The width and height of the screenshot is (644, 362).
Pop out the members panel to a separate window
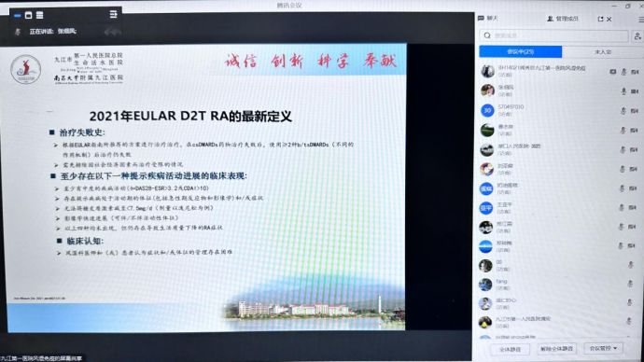[x=600, y=19]
